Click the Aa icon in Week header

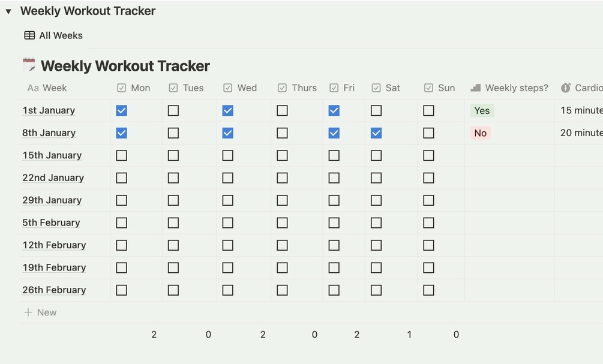[33, 88]
